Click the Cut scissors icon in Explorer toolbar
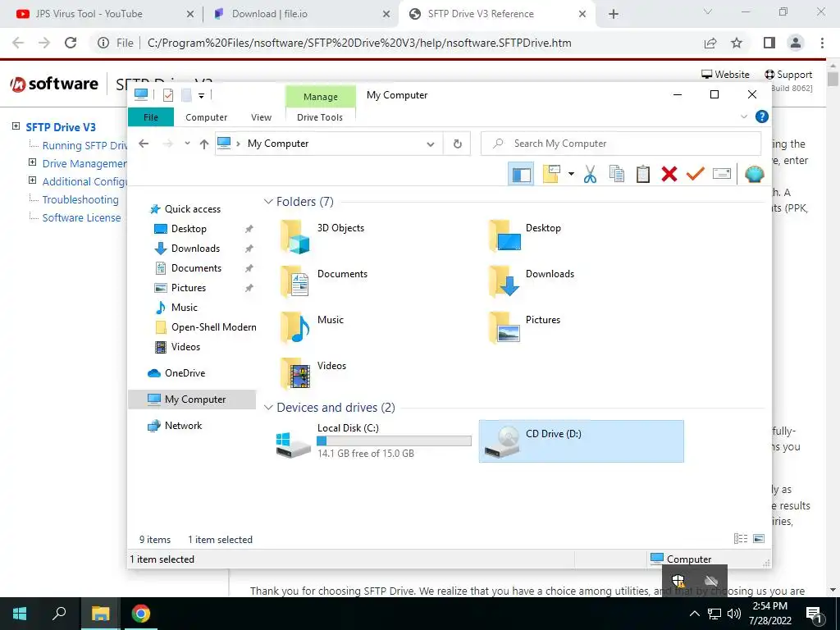This screenshot has height=630, width=840. point(590,174)
